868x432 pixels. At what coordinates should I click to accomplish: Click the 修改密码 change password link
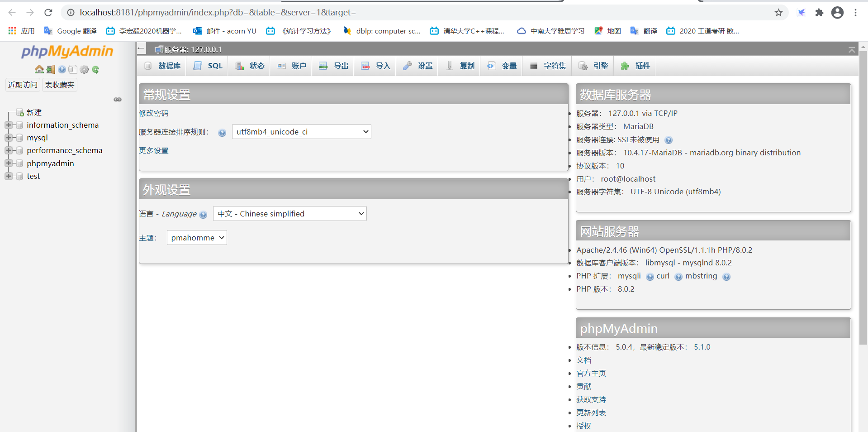coord(153,113)
